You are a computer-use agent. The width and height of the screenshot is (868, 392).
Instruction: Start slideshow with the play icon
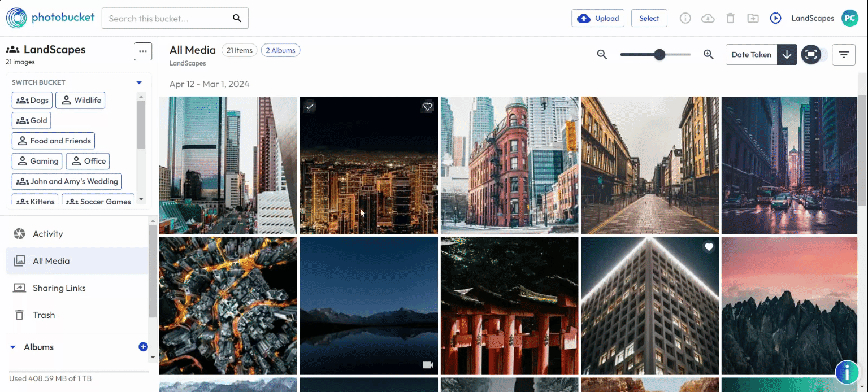click(775, 18)
